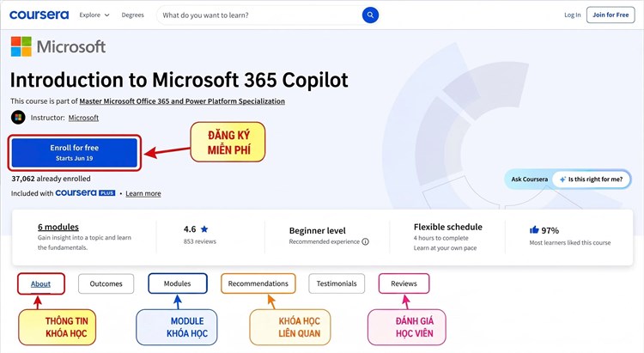Click the '853 reviews' text
Screen dimensions: 644x353
point(199,241)
